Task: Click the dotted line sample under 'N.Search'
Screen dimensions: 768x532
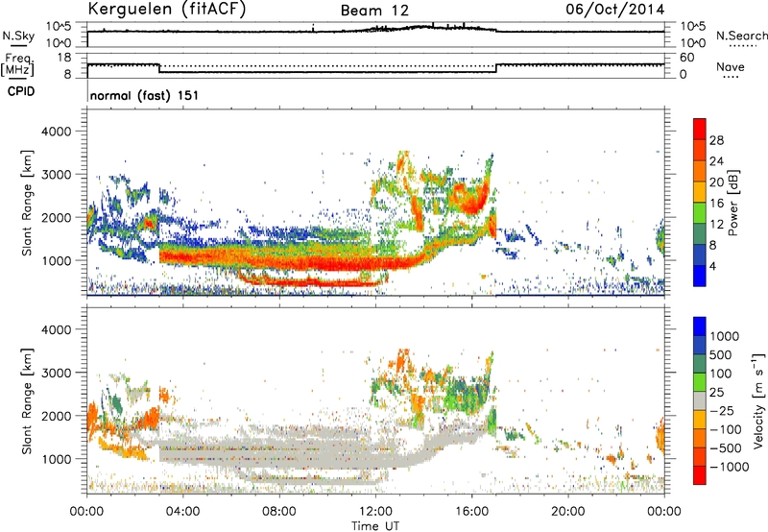Action: [x=742, y=46]
